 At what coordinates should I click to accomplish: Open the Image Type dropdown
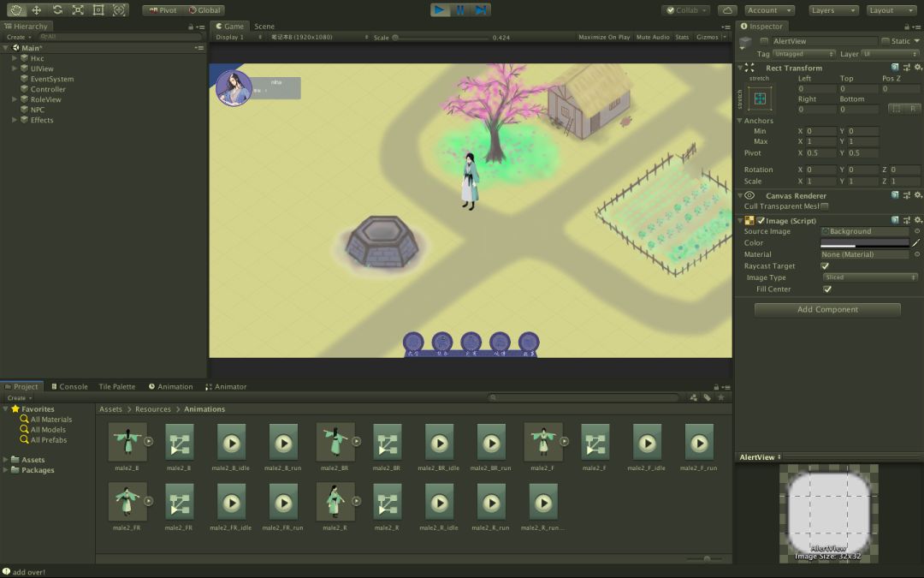click(869, 277)
